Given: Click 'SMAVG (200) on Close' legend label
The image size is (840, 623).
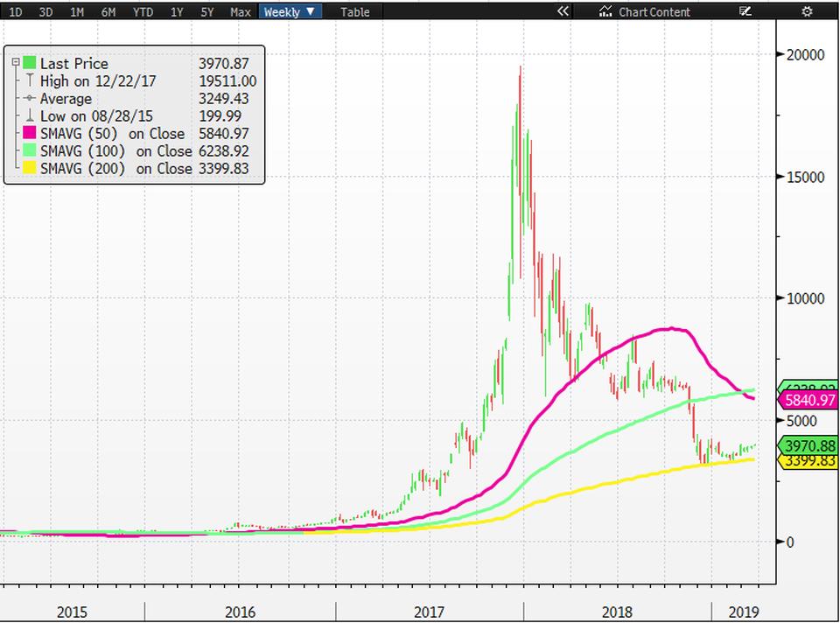Looking at the screenshot, I should point(116,168).
